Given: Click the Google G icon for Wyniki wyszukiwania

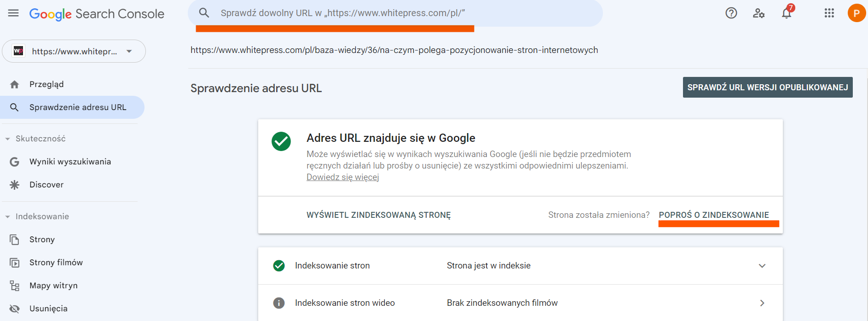Looking at the screenshot, I should [15, 162].
